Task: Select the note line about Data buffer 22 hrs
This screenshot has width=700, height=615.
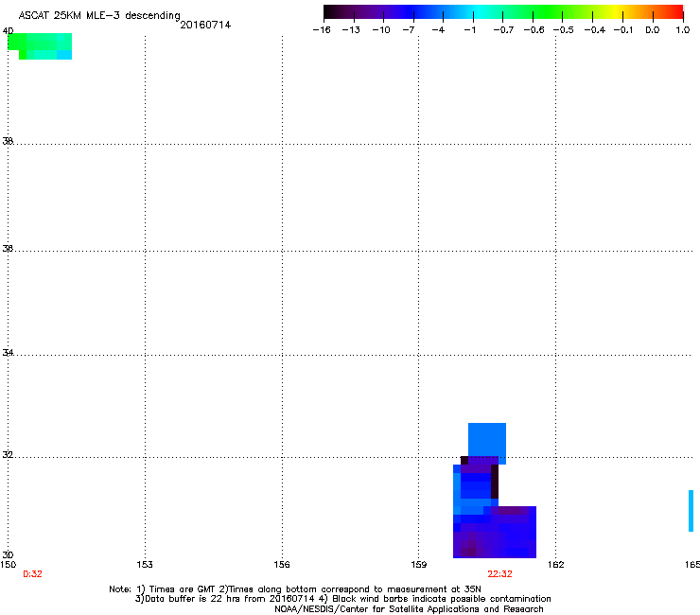Action: pos(342,599)
